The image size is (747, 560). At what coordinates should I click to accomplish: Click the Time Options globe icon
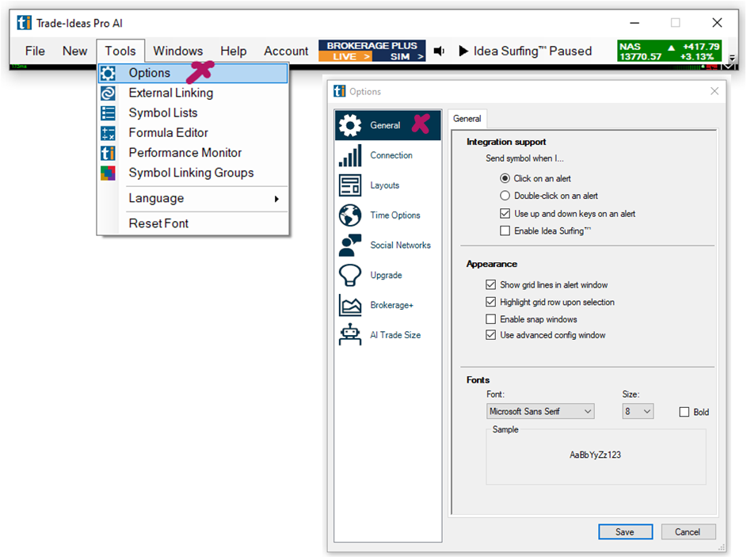(350, 215)
